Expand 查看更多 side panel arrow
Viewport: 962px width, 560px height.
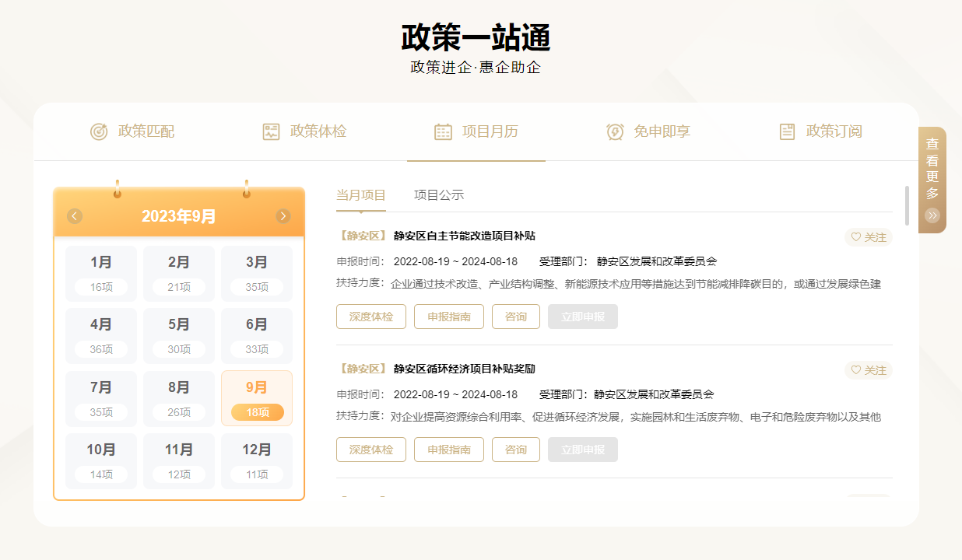tap(932, 215)
